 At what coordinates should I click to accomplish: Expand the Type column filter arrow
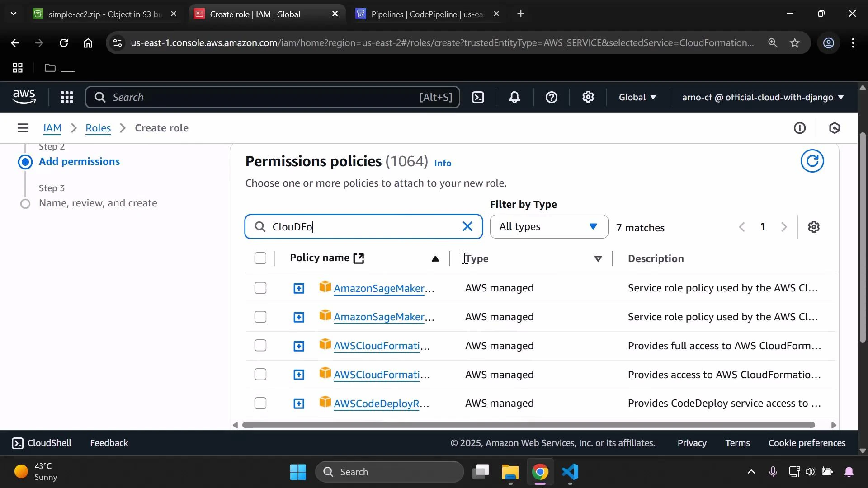[x=598, y=258]
